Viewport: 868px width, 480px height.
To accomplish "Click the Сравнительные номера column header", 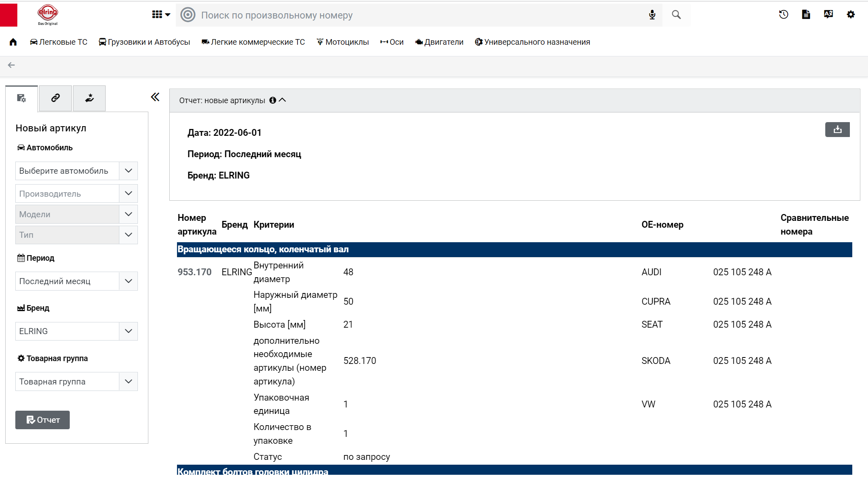I will (x=815, y=224).
